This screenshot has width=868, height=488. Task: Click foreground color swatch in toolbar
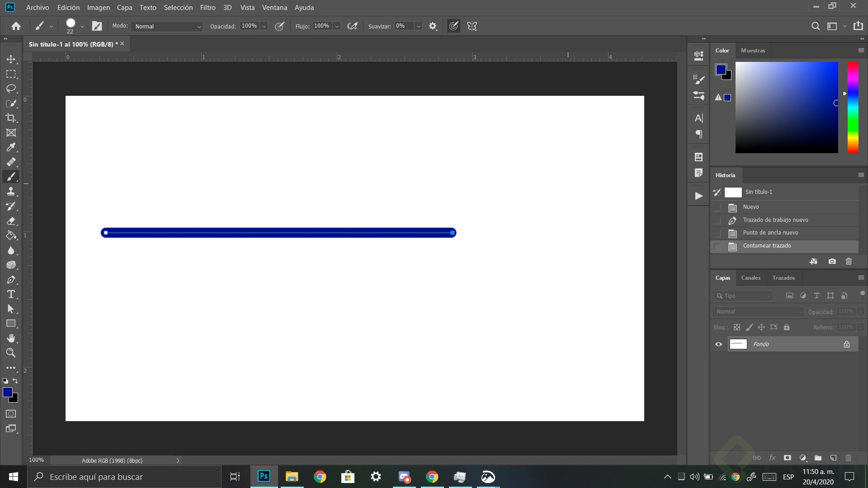point(7,392)
